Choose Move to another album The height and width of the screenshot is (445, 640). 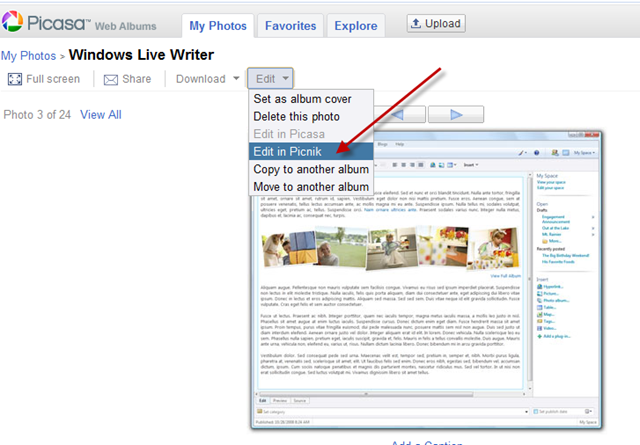pyautogui.click(x=311, y=187)
